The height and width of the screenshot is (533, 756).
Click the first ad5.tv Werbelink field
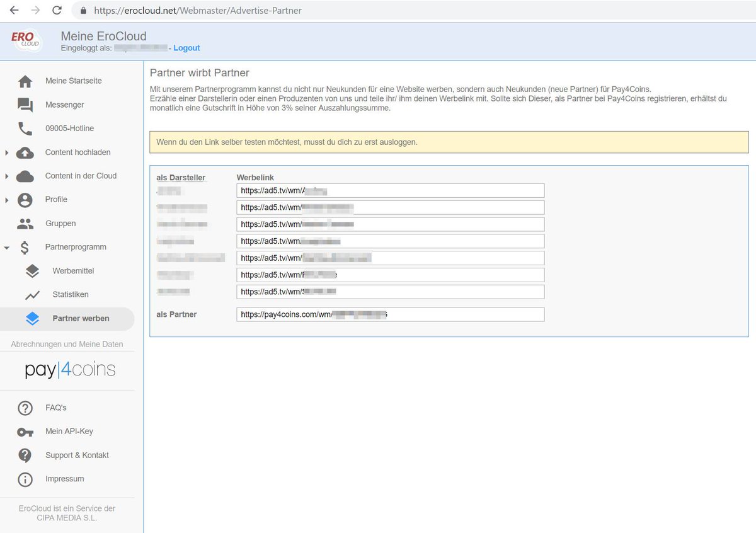pos(391,191)
